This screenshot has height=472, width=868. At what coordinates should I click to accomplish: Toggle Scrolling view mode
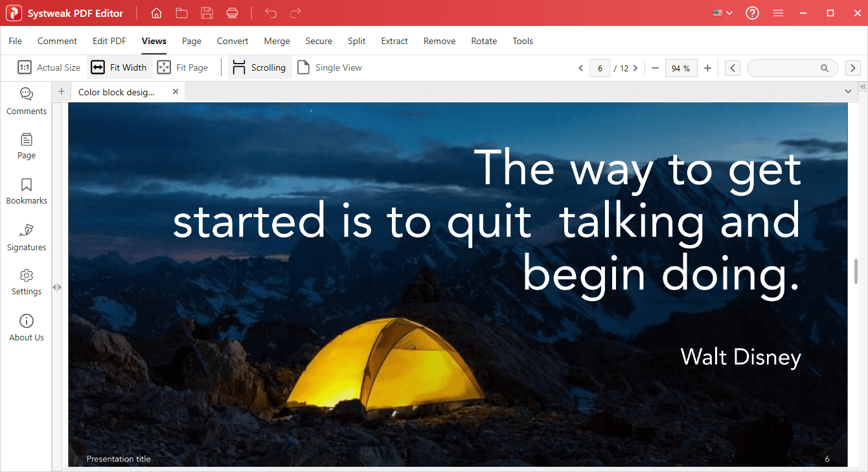[x=258, y=67]
